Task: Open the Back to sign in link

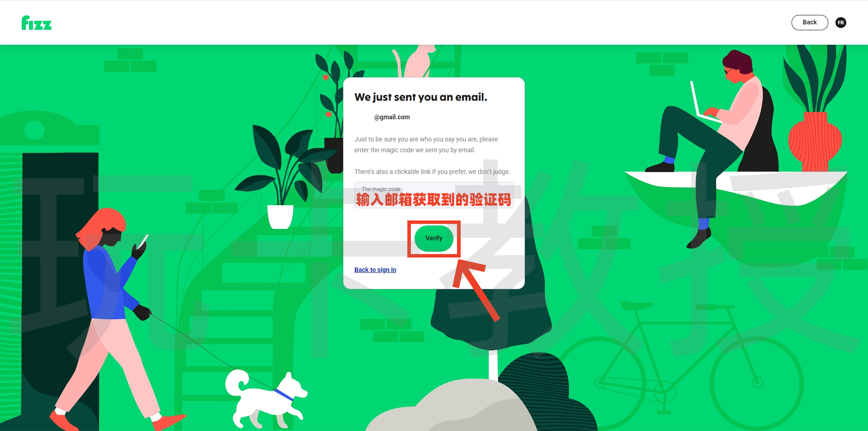Action: pos(375,270)
